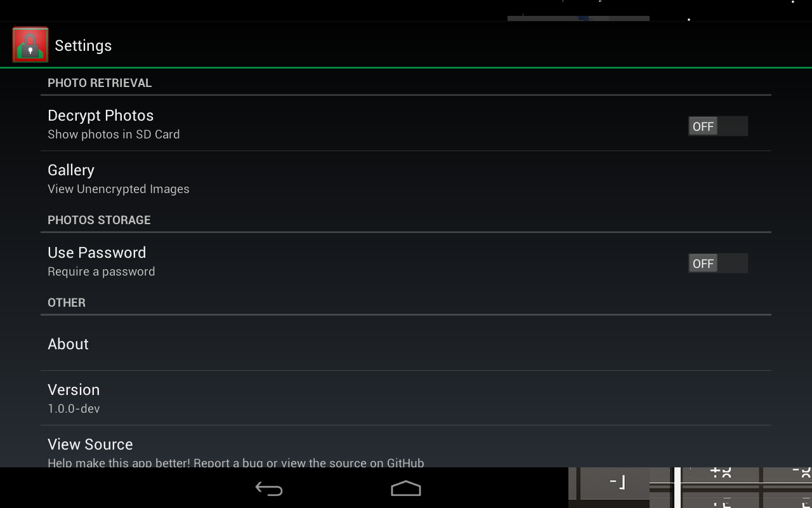Click the OTHER section header

click(67, 303)
